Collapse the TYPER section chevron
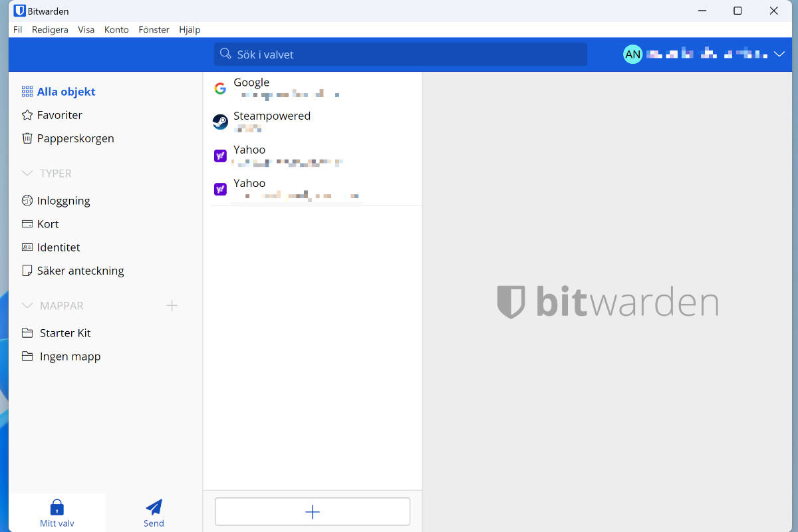The height and width of the screenshot is (532, 798). pos(27,174)
